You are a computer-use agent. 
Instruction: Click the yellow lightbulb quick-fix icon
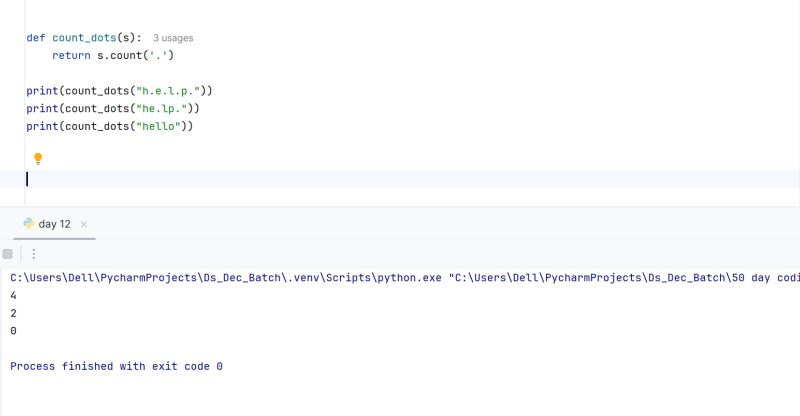pos(38,159)
